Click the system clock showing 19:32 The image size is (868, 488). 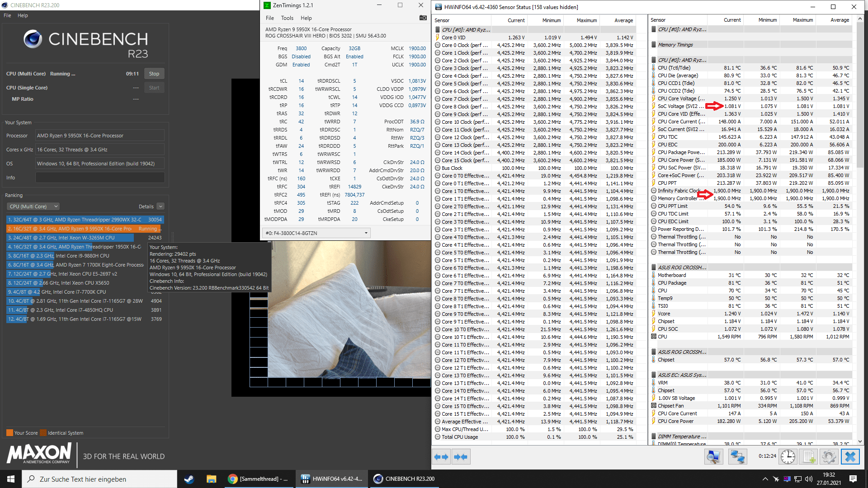pos(829,475)
